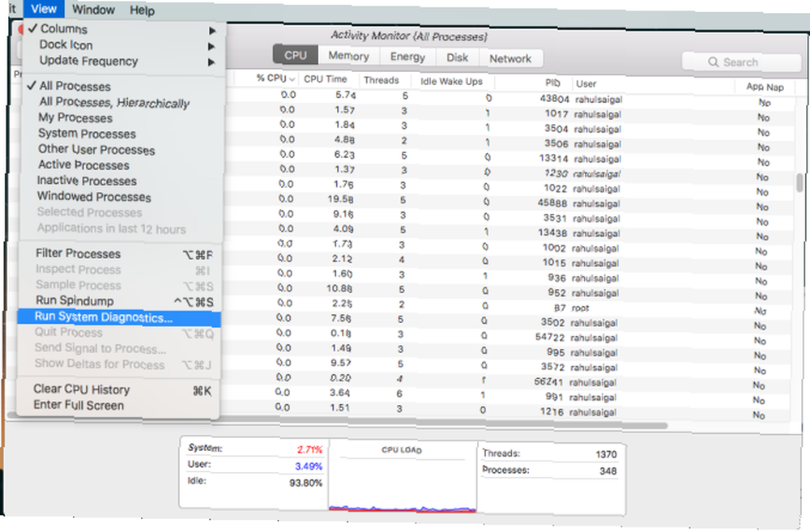Expand the Columns submenu arrow

[x=211, y=31]
